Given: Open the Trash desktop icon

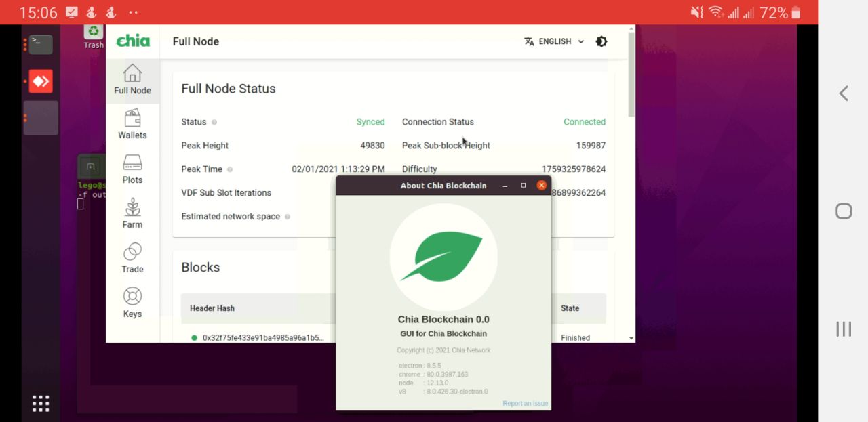Looking at the screenshot, I should click(x=94, y=37).
